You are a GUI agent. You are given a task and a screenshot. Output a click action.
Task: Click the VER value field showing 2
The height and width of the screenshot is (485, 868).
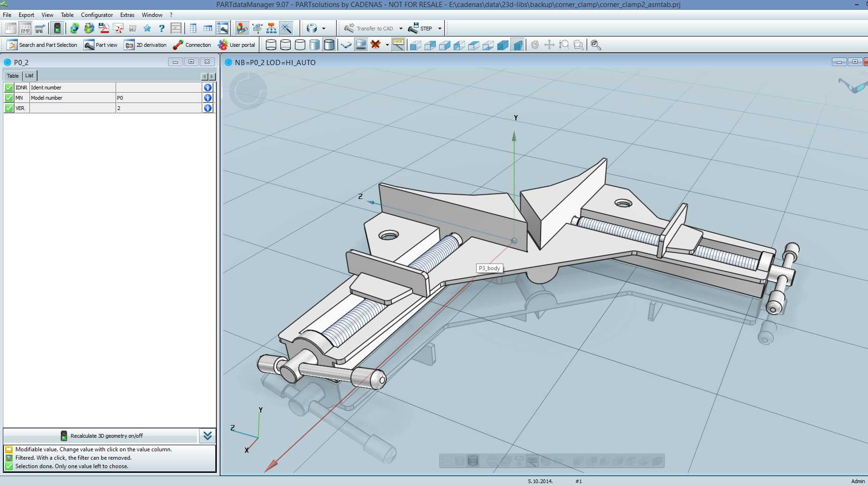coord(159,108)
